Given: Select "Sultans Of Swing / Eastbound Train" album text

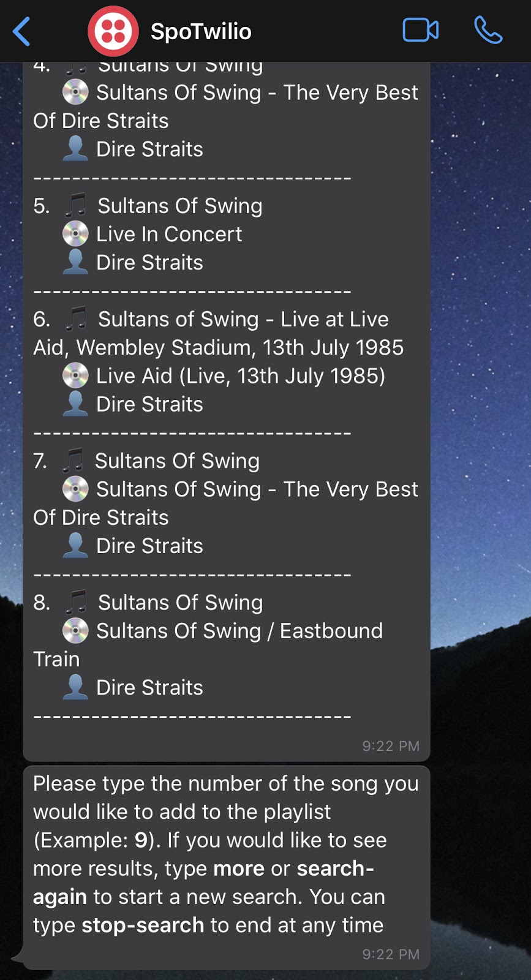Looking at the screenshot, I should (208, 644).
